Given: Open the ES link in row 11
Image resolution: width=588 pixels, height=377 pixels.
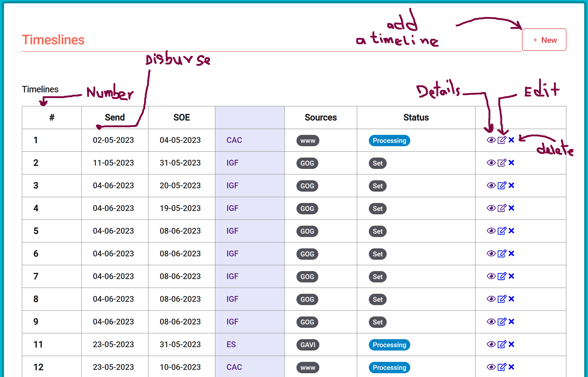Looking at the screenshot, I should [231, 345].
